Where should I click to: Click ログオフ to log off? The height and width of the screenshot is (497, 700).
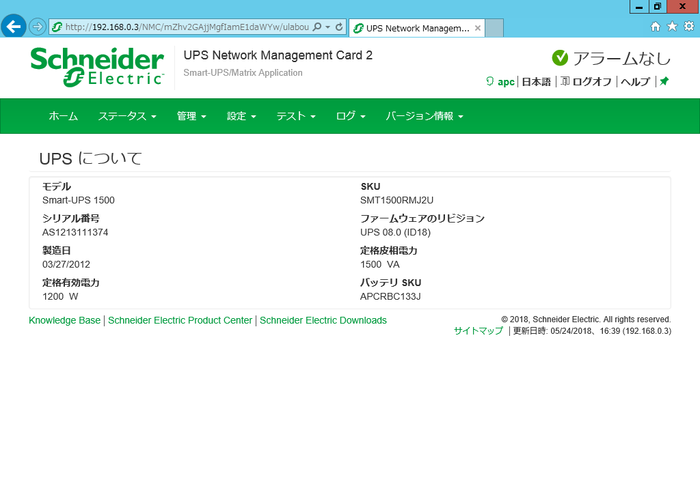[592, 82]
